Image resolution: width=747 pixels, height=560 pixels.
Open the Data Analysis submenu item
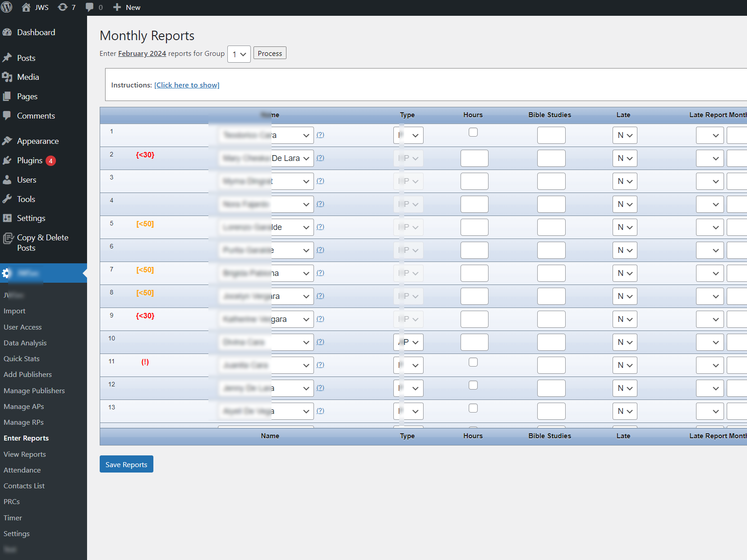pos(25,343)
